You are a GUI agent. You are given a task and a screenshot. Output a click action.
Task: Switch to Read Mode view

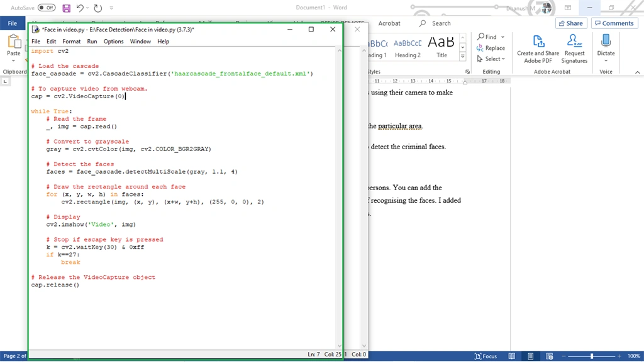click(x=512, y=356)
